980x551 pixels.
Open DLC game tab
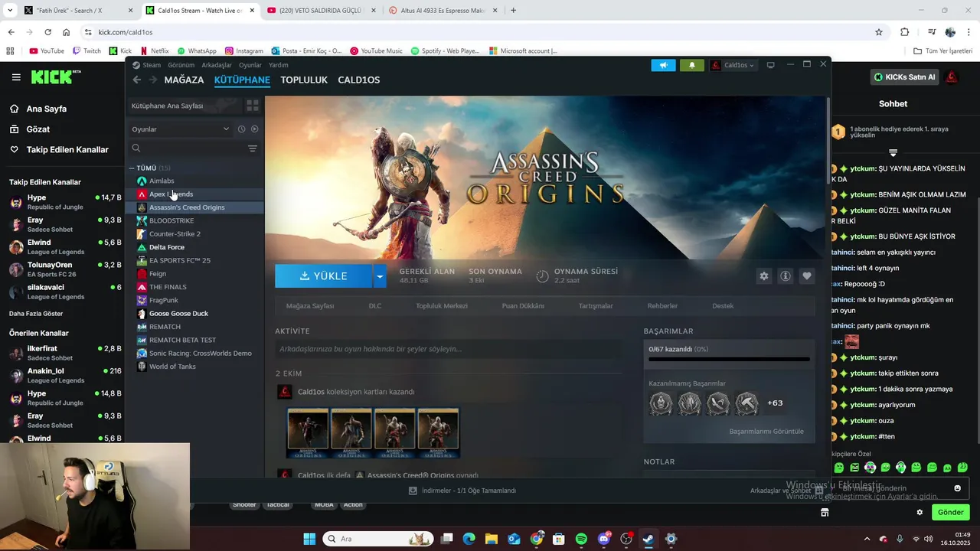click(x=375, y=306)
